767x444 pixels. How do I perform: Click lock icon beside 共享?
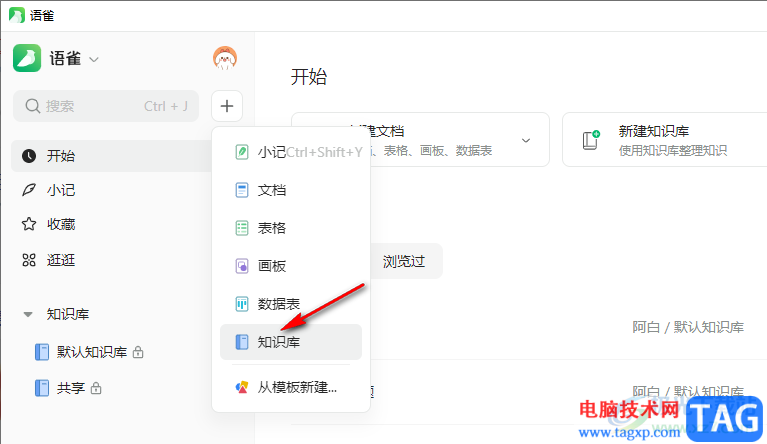(96, 388)
